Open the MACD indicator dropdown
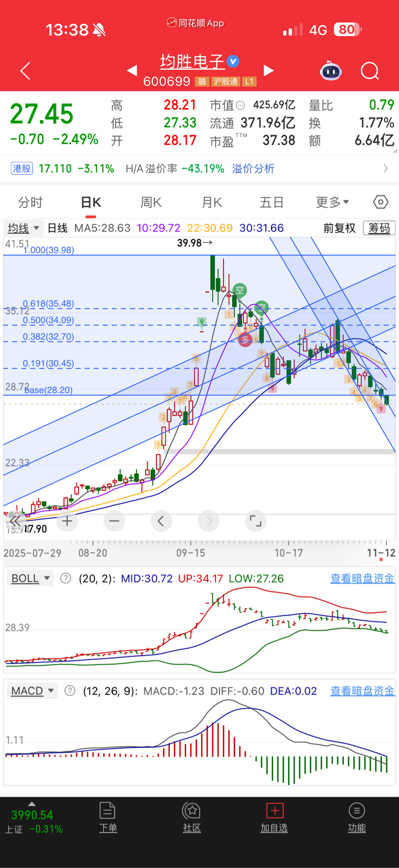This screenshot has height=868, width=399. pos(33,691)
